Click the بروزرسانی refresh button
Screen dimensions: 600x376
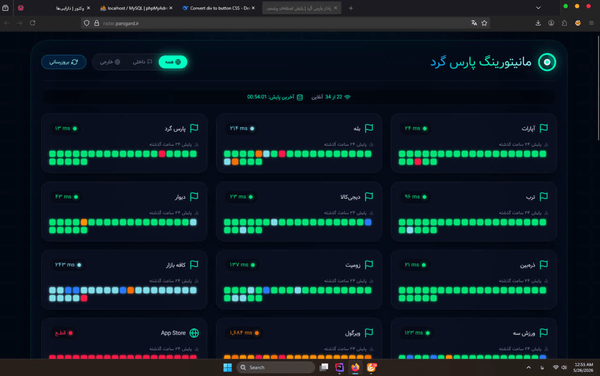(64, 62)
